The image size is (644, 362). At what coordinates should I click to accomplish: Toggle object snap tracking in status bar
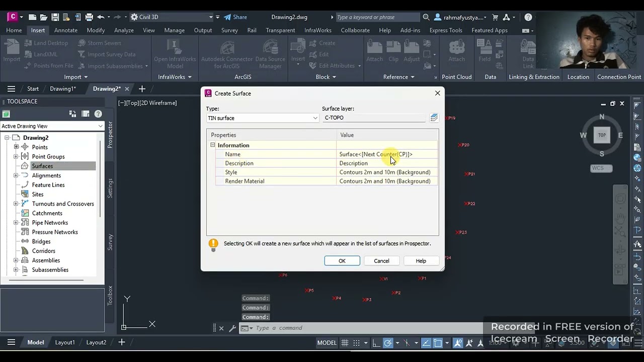(426, 343)
